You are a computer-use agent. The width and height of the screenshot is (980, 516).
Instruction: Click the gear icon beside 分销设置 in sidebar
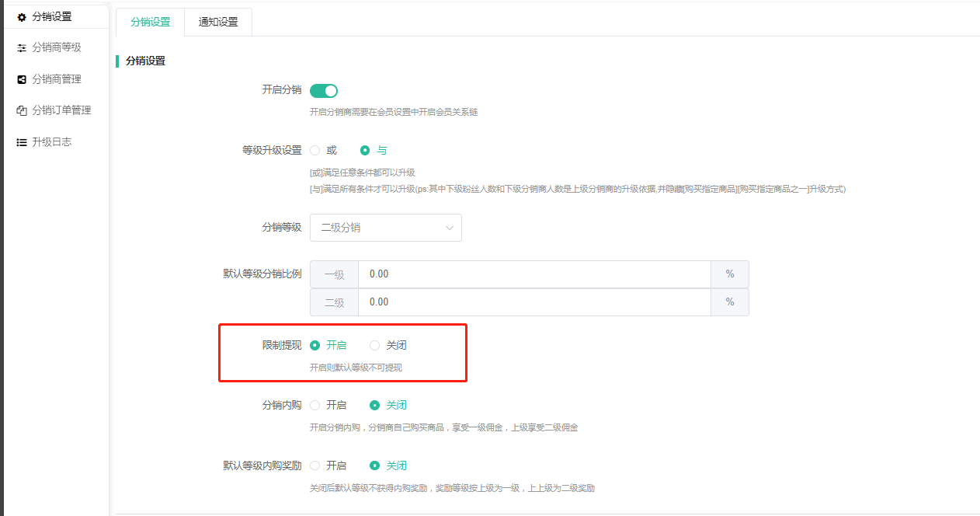tap(22, 16)
